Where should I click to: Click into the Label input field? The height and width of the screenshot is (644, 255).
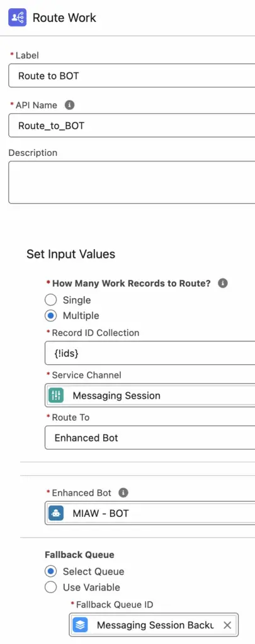pos(132,75)
